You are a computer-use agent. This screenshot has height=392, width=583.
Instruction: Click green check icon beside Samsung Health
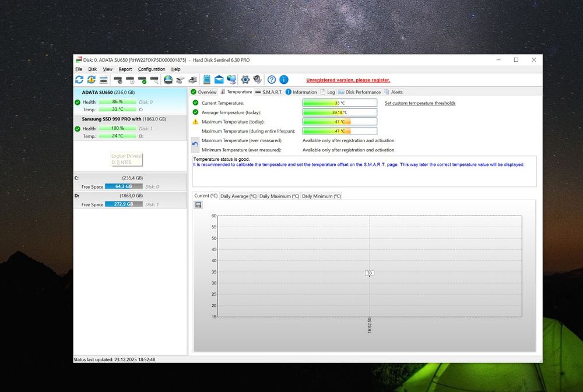coord(78,129)
